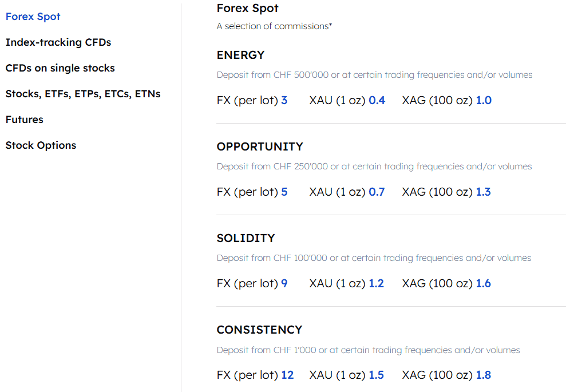Viewport: 566px width, 392px height.
Task: Select the Forex Spot sidebar item
Action: [33, 17]
